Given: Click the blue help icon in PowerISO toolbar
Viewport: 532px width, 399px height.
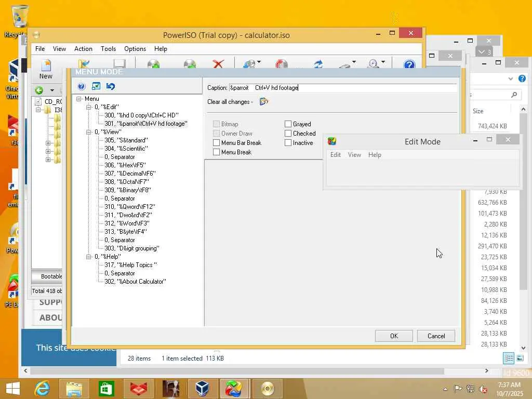Looking at the screenshot, I should [409, 64].
